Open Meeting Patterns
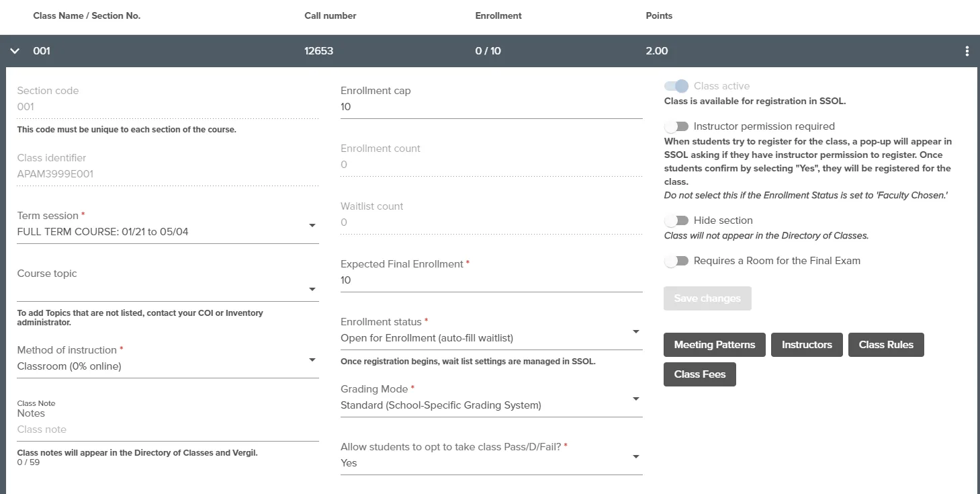Screen dimensions: 980x494 click(x=715, y=345)
